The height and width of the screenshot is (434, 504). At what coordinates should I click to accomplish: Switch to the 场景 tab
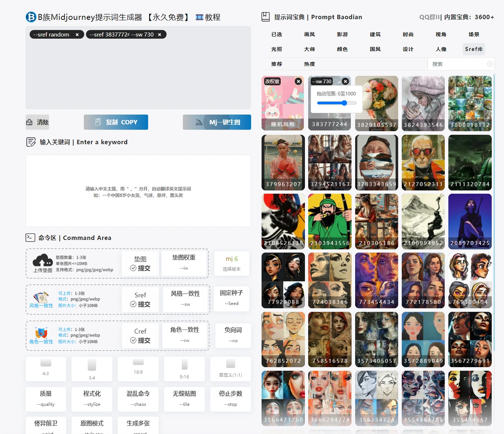pyautogui.click(x=474, y=34)
